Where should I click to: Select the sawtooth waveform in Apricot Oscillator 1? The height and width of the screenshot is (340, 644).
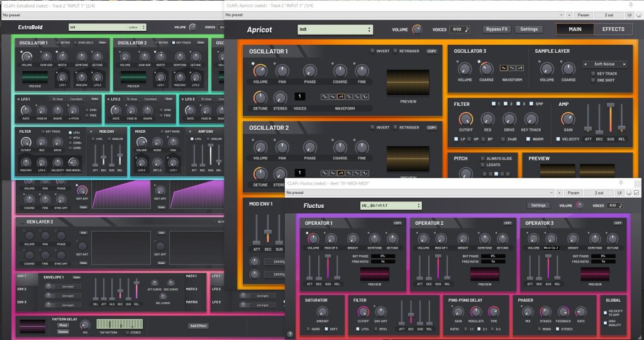tap(340, 96)
